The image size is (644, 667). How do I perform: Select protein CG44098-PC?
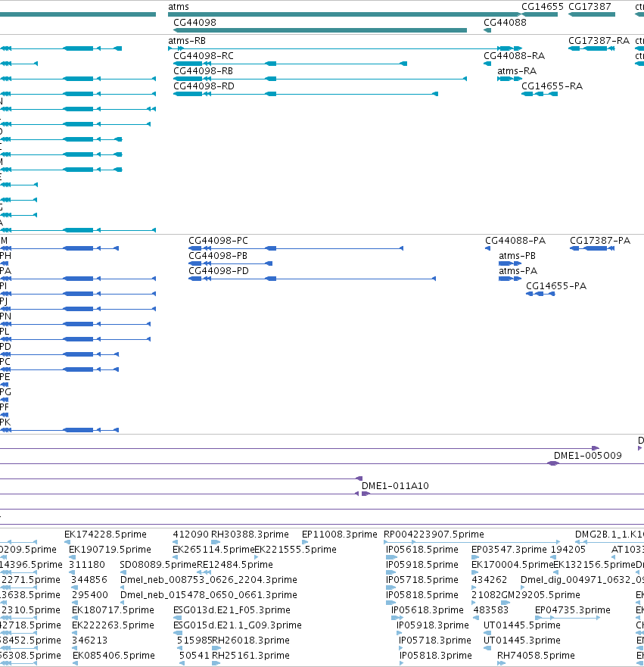click(x=296, y=248)
